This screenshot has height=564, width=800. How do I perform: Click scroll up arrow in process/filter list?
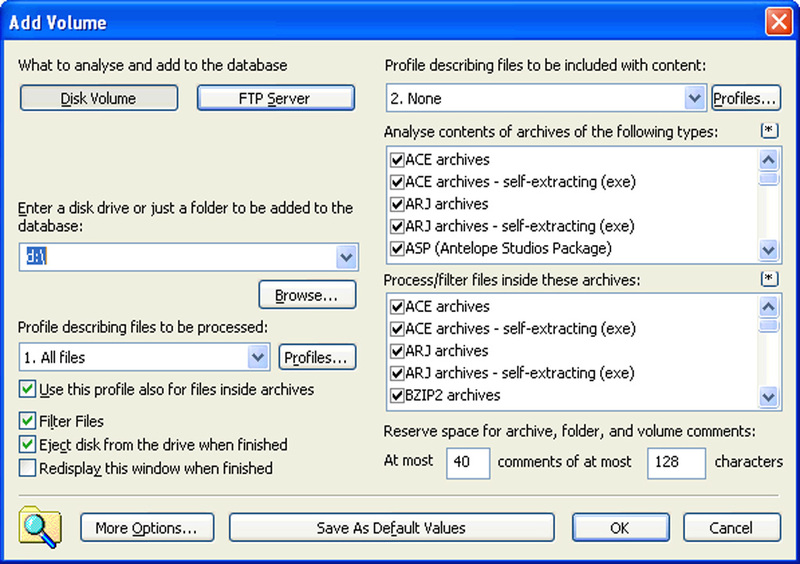click(769, 307)
